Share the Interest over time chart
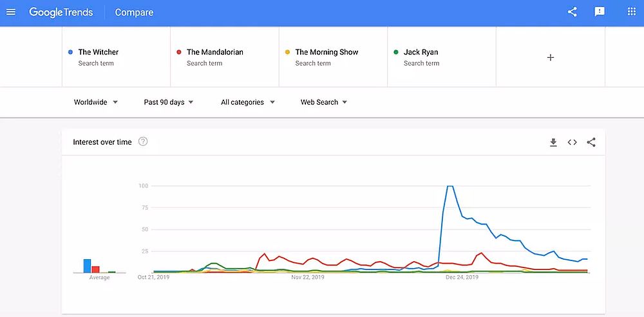 tap(591, 142)
